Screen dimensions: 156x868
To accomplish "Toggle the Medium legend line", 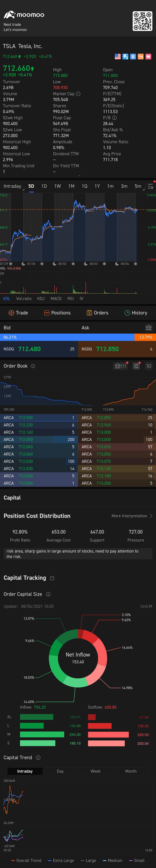I will point(113,861).
